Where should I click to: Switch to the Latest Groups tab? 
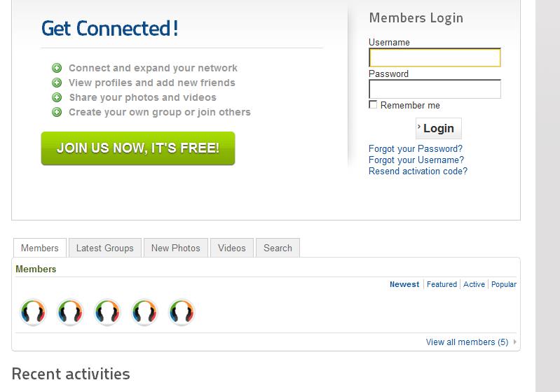pos(104,248)
